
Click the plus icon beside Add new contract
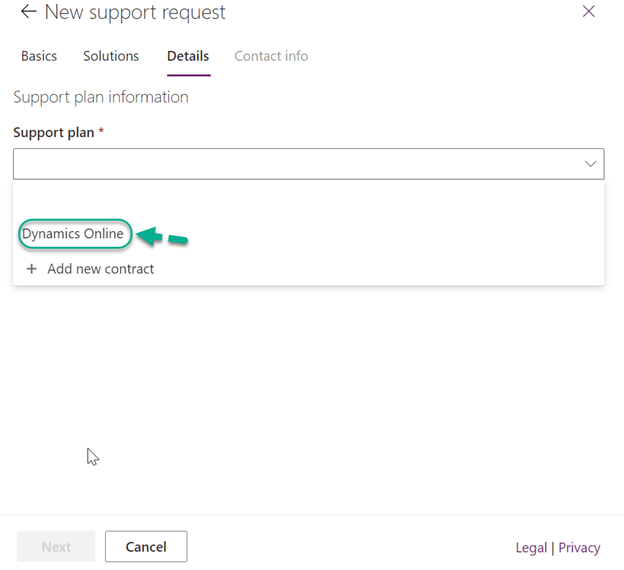31,269
